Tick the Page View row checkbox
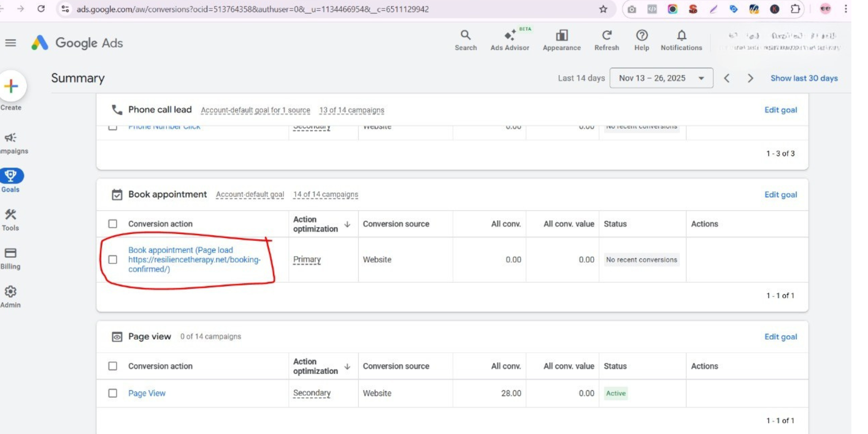The image size is (868, 434). [113, 393]
